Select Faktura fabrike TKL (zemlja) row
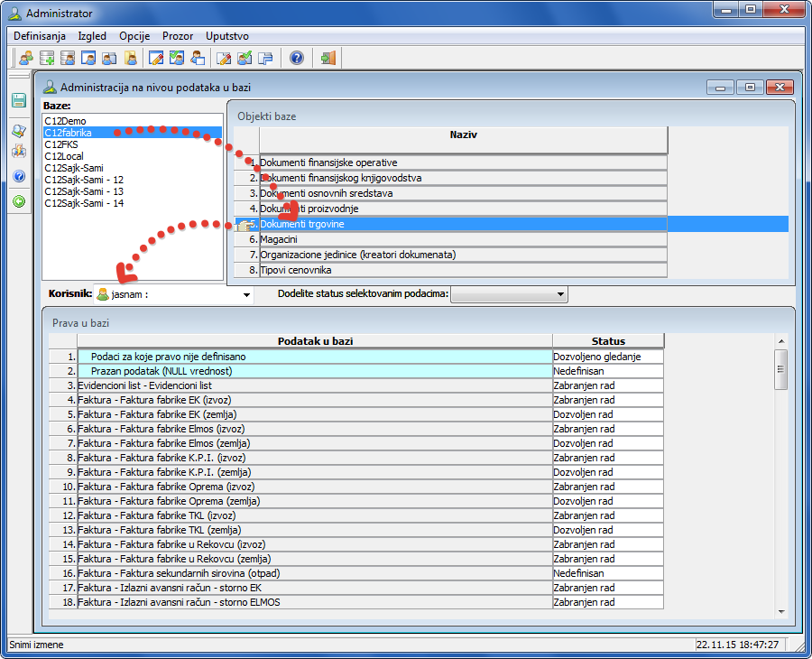812x659 pixels. click(x=315, y=530)
